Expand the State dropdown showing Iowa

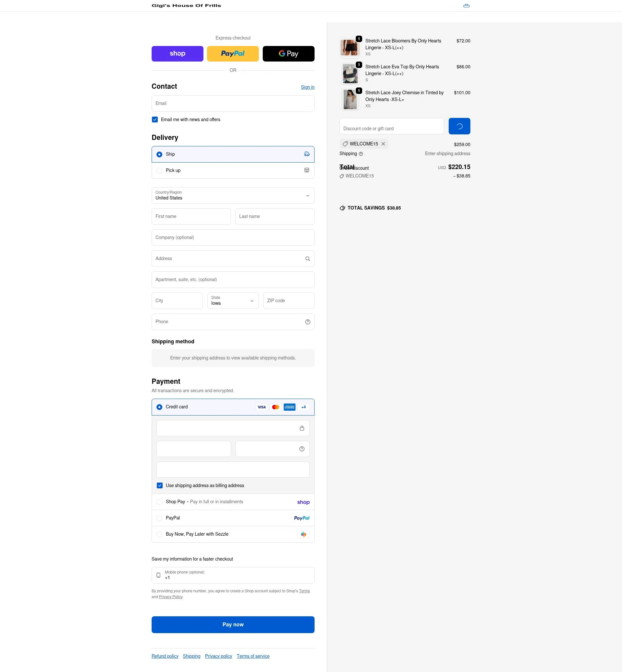(x=233, y=301)
